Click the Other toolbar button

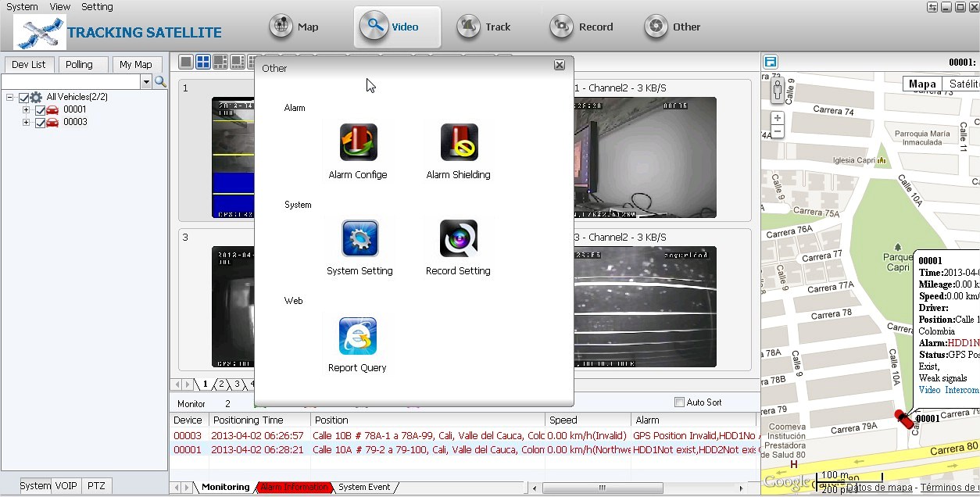[673, 27]
